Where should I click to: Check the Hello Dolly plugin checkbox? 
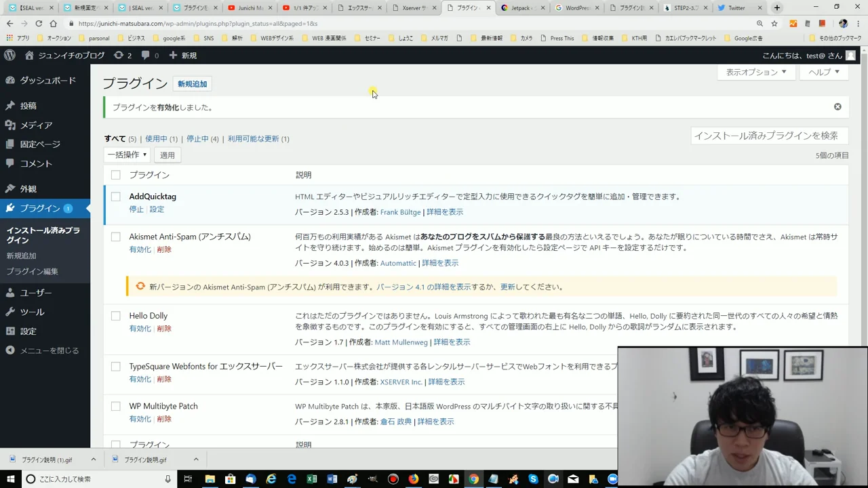[115, 316]
